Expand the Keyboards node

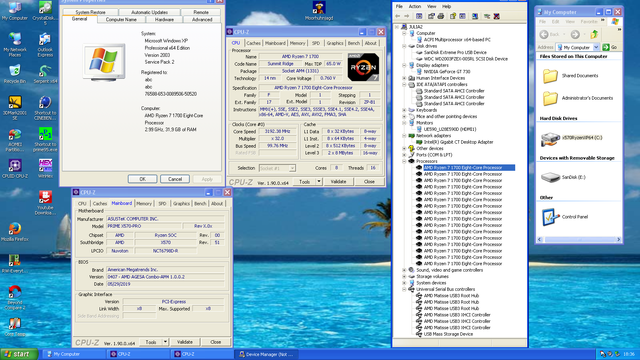click(404, 110)
